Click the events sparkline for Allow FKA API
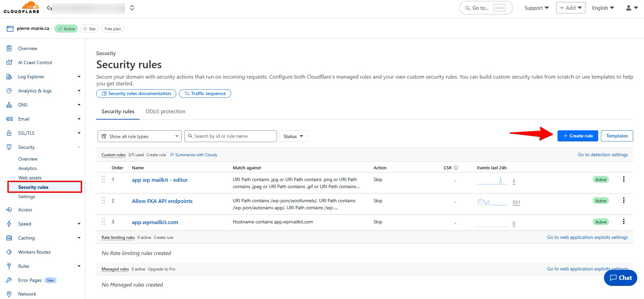 pos(492,202)
